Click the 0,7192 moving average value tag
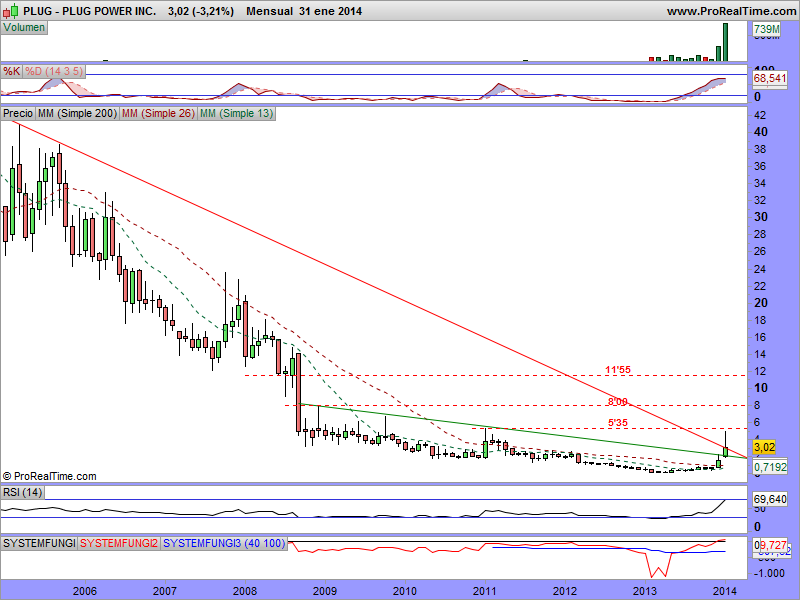The width and height of the screenshot is (800, 600). pos(770,467)
